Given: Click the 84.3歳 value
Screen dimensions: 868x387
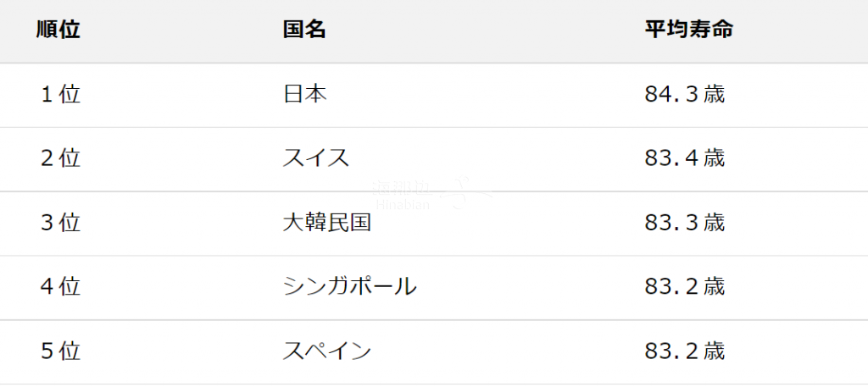Looking at the screenshot, I should (685, 95).
